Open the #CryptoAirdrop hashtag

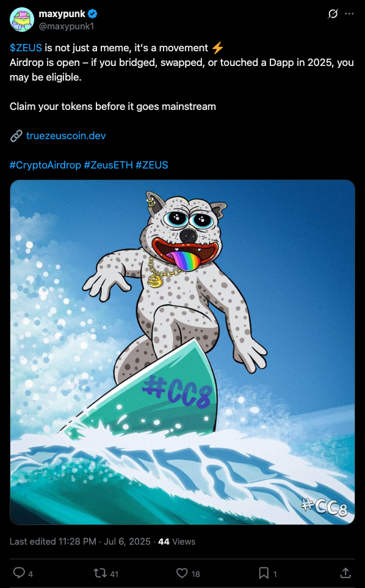(45, 165)
